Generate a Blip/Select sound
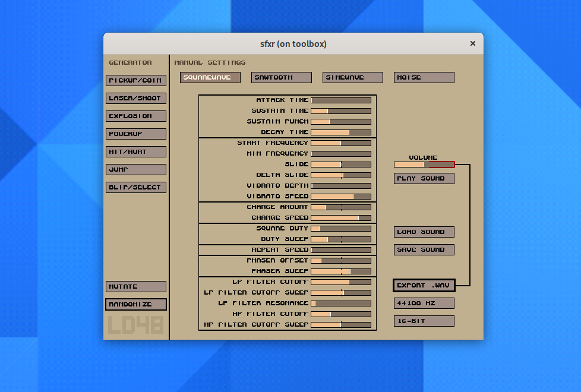 pos(136,188)
